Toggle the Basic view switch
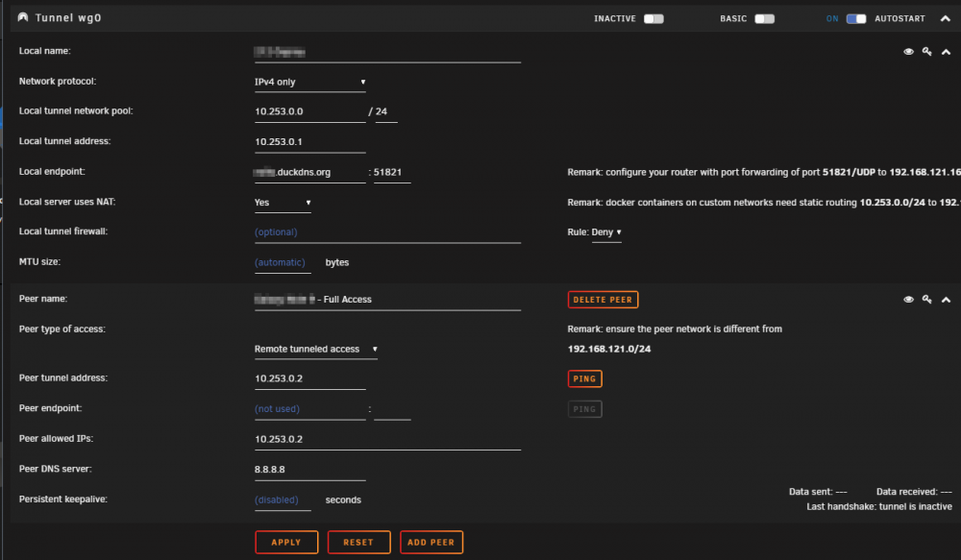Viewport: 961px width, 560px height. pyautogui.click(x=764, y=19)
